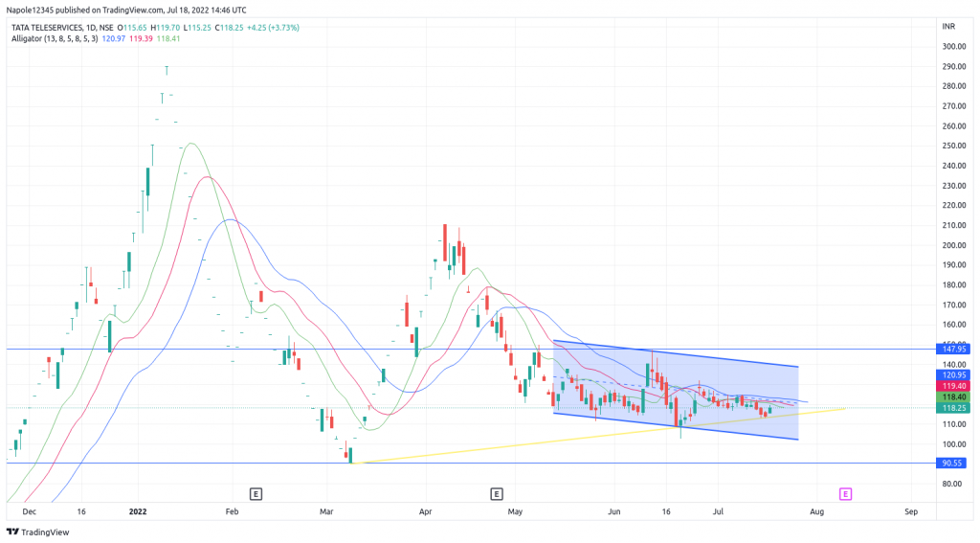Screen dimensions: 980x543
Task: Click the Jun label on time axis
Action: (614, 511)
